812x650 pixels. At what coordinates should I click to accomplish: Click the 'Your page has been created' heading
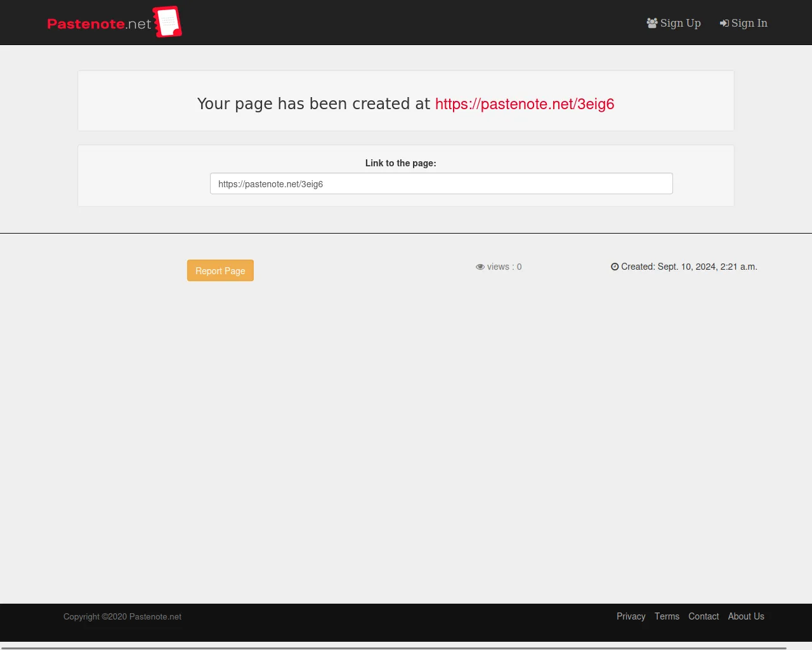click(313, 104)
